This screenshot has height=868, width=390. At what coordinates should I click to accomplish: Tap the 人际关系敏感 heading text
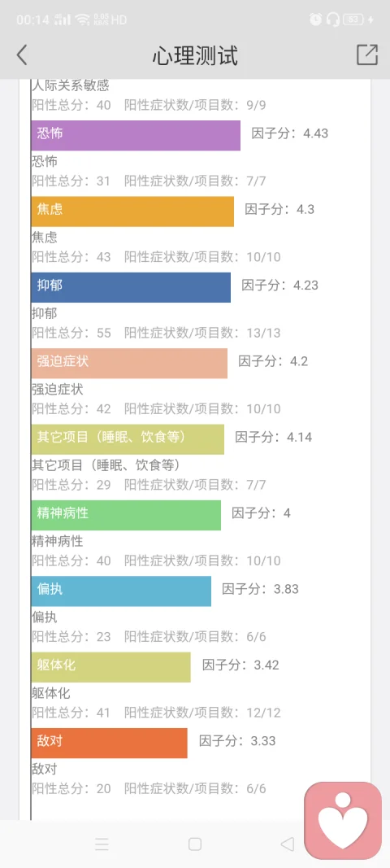(71, 85)
